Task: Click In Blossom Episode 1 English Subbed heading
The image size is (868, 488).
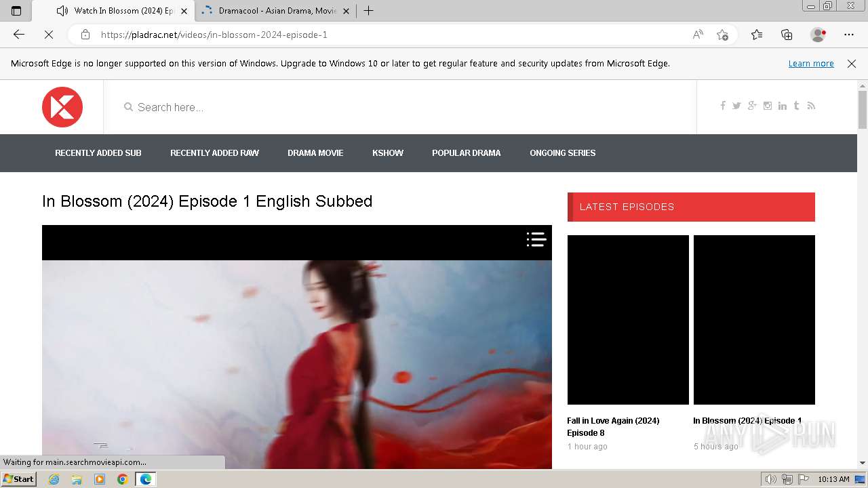Action: click(x=208, y=201)
